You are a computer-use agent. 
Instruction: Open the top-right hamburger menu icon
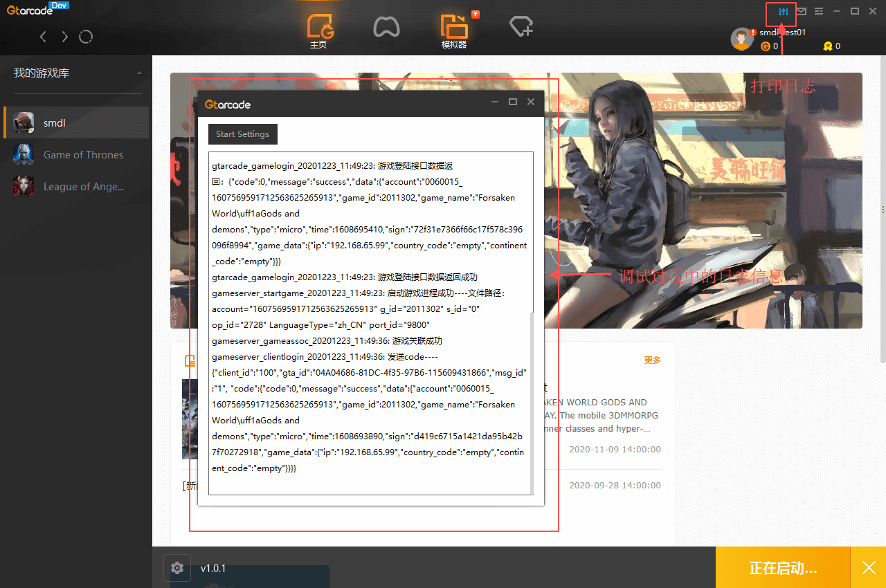pos(819,12)
